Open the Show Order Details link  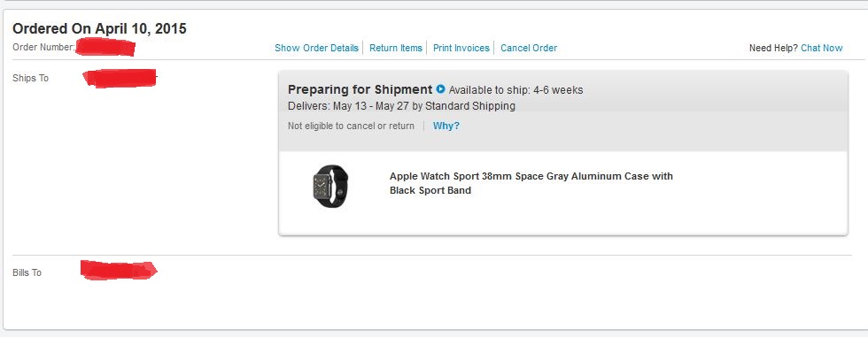[x=317, y=48]
